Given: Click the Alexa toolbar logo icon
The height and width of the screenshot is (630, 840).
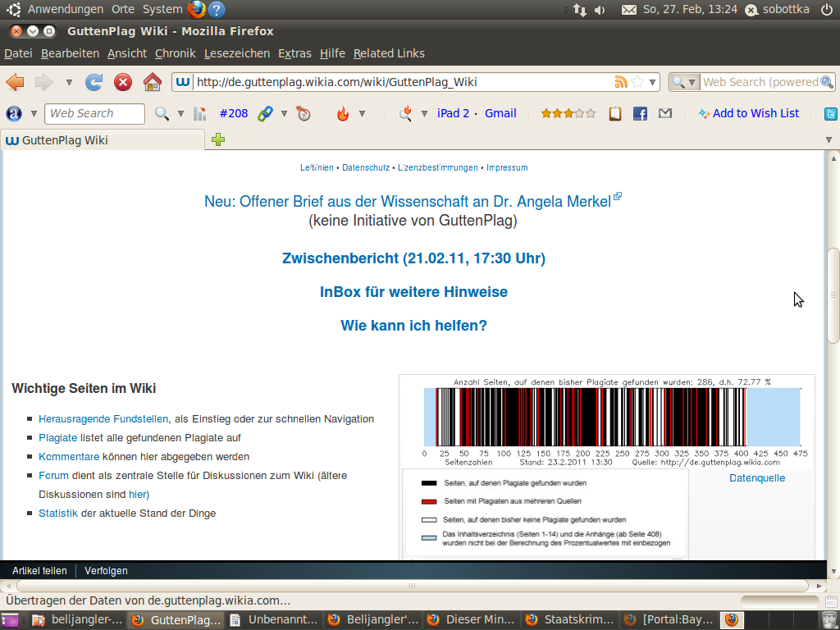Looking at the screenshot, I should [x=14, y=113].
